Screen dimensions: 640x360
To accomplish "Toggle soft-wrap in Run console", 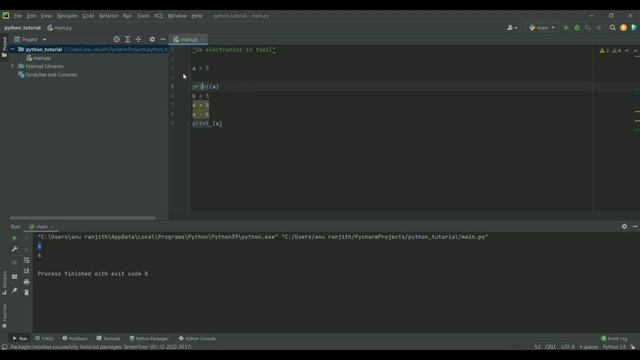I will 27,260.
